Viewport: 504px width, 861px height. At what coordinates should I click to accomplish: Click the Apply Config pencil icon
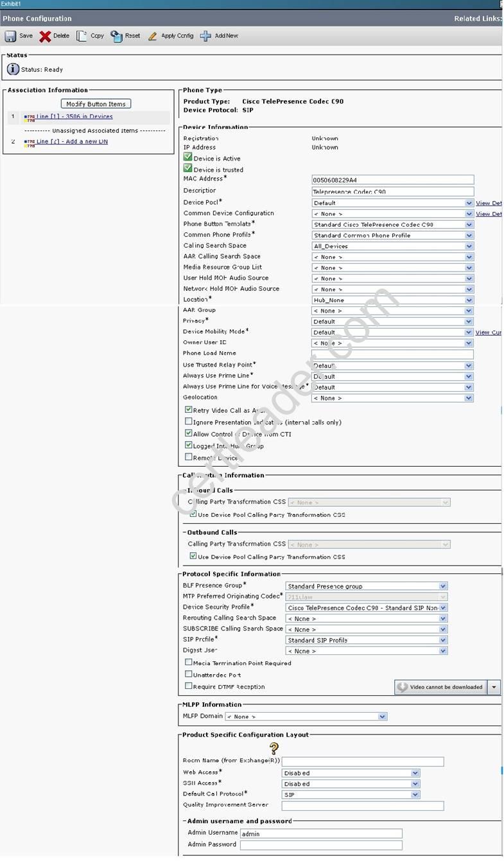tap(153, 36)
